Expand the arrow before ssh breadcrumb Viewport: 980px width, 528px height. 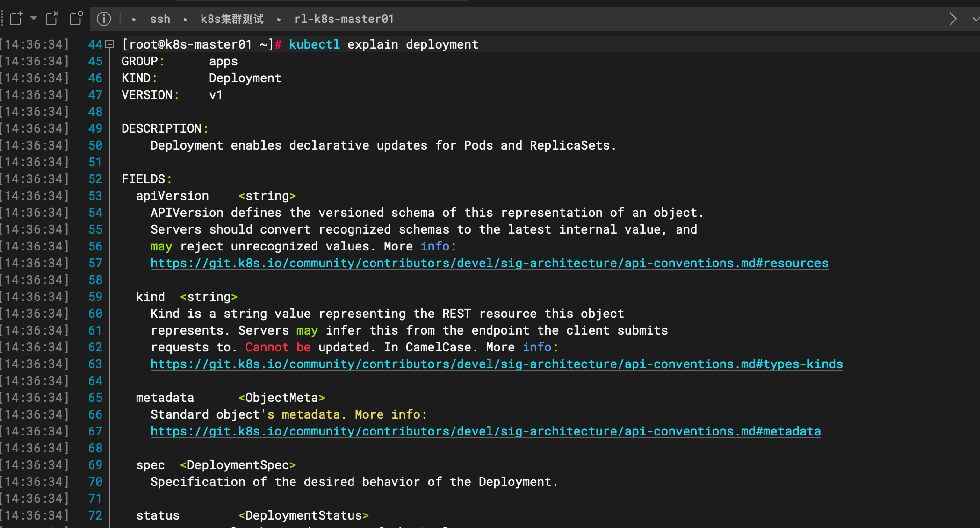[134, 20]
